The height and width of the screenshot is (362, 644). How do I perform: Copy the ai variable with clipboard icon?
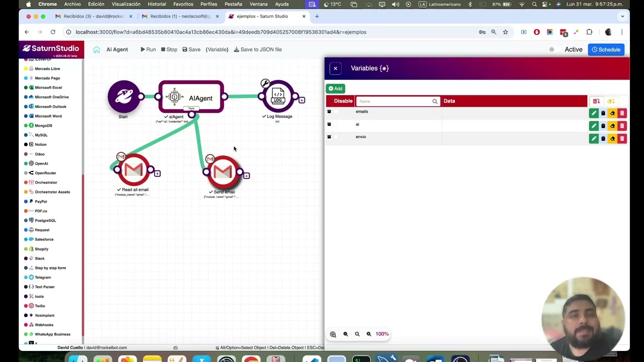(x=603, y=126)
